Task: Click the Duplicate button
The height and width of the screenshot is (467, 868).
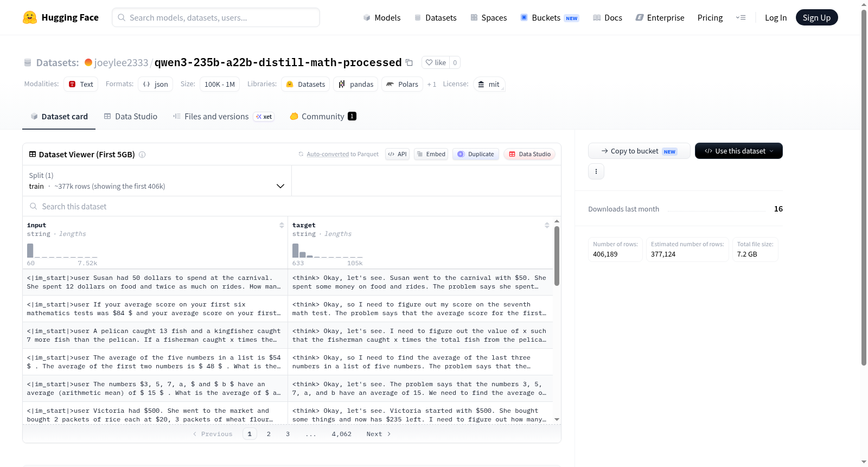Action: [x=476, y=155]
